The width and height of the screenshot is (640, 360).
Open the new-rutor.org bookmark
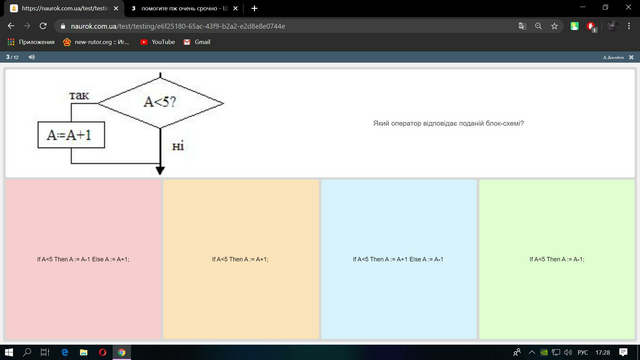click(x=96, y=42)
